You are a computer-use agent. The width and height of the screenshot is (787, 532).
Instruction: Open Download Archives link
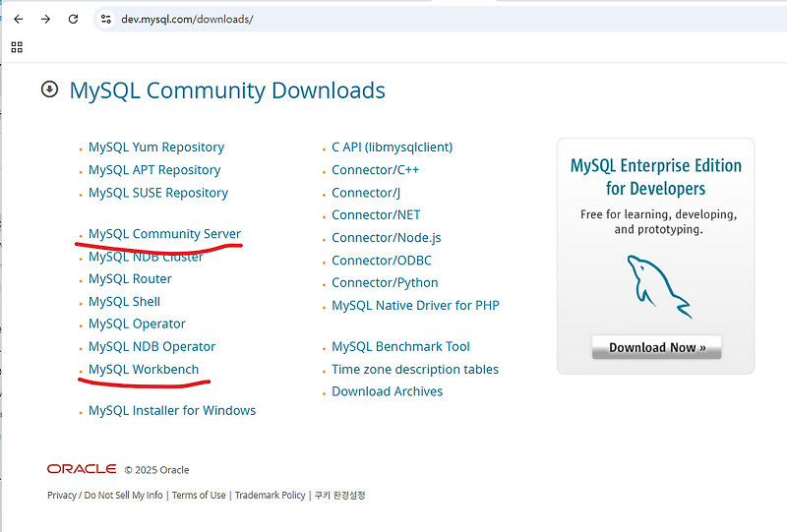tap(387, 391)
